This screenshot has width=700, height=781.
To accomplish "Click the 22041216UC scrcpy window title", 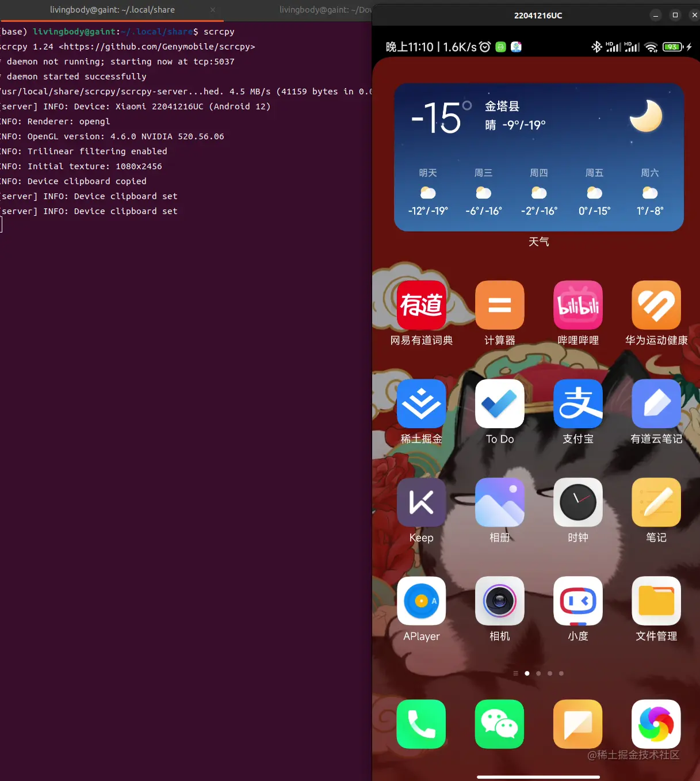I will click(x=538, y=16).
